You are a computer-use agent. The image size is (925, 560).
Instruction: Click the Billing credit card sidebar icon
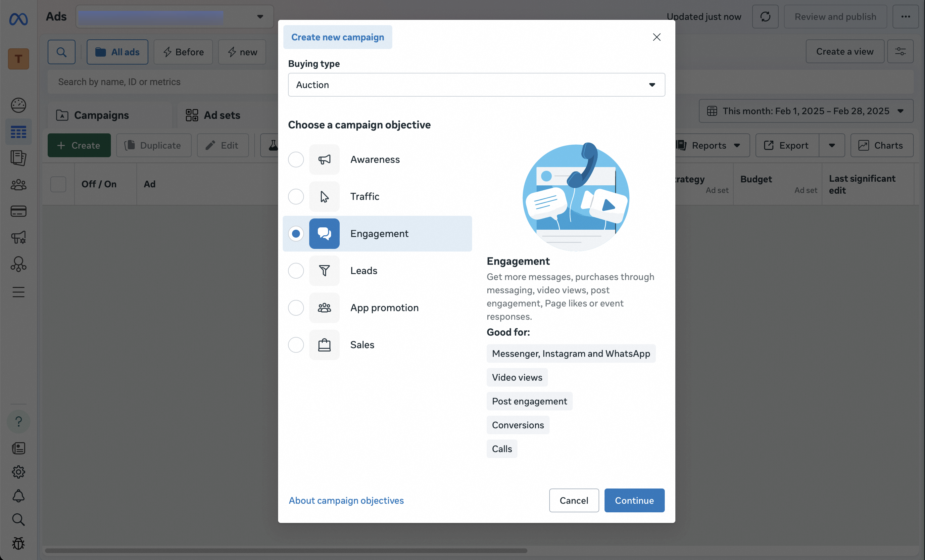click(19, 211)
